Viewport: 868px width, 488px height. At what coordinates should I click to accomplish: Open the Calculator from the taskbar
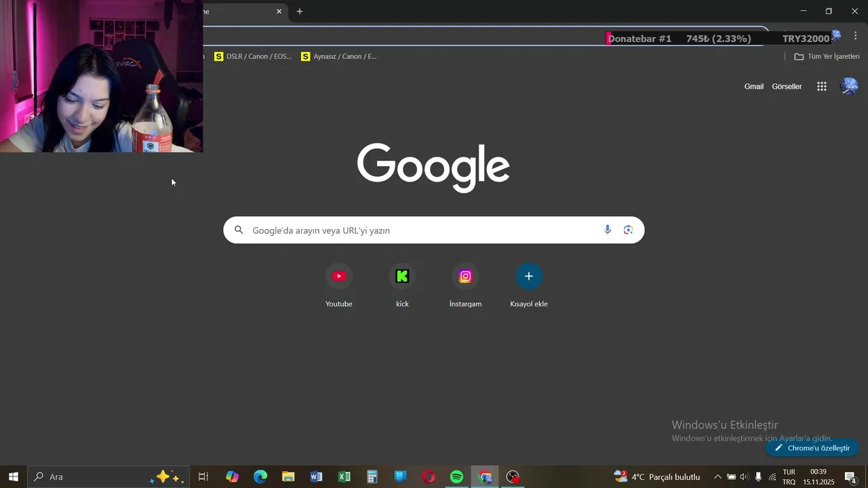(372, 476)
